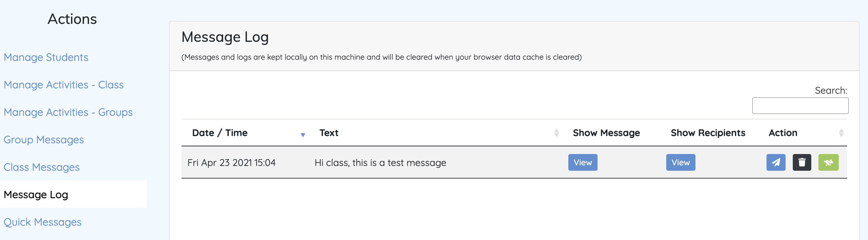Navigate to Class Messages
Screen dimensions: 868x240
pos(41,167)
